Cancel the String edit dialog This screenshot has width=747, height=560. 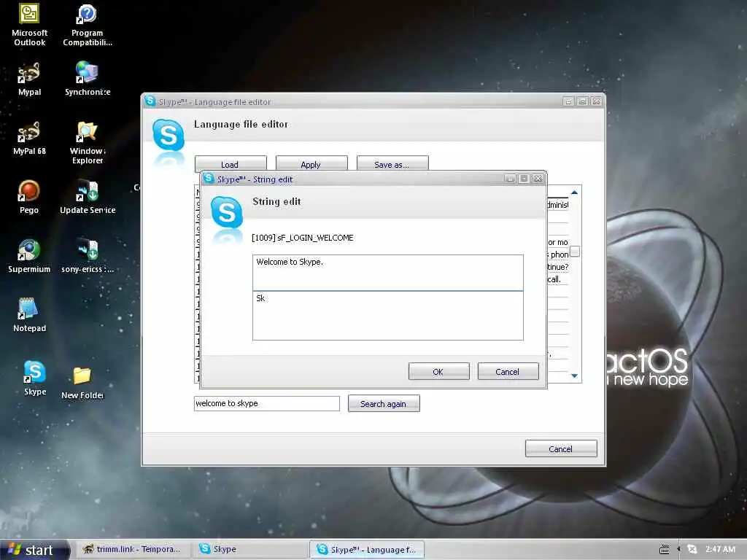[508, 371]
